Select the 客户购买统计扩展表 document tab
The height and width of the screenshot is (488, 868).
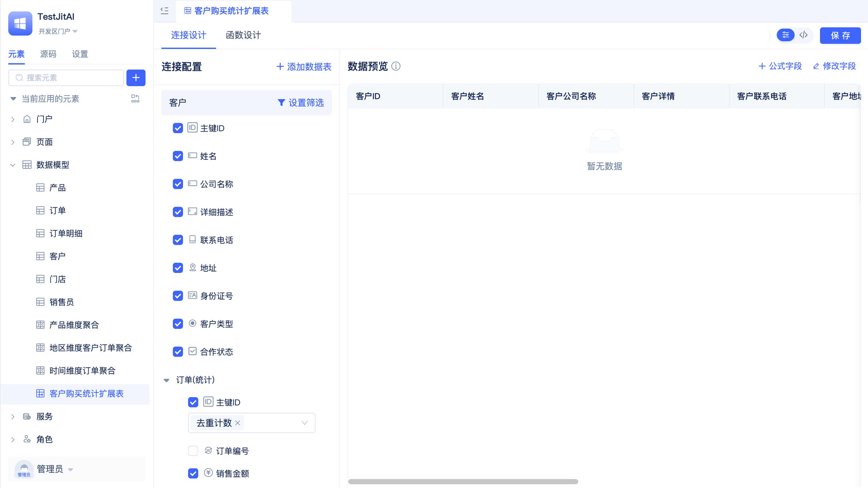coord(233,11)
